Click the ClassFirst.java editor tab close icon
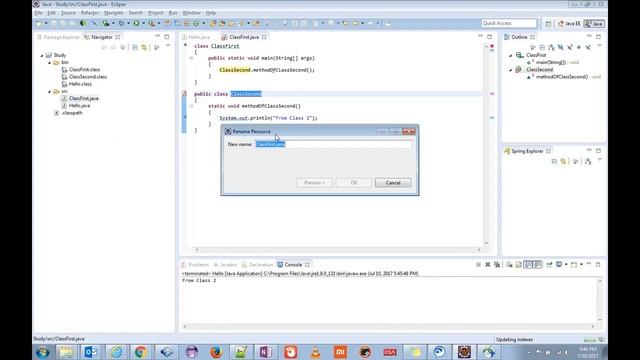Image resolution: width=640 pixels, height=360 pixels. [x=264, y=37]
